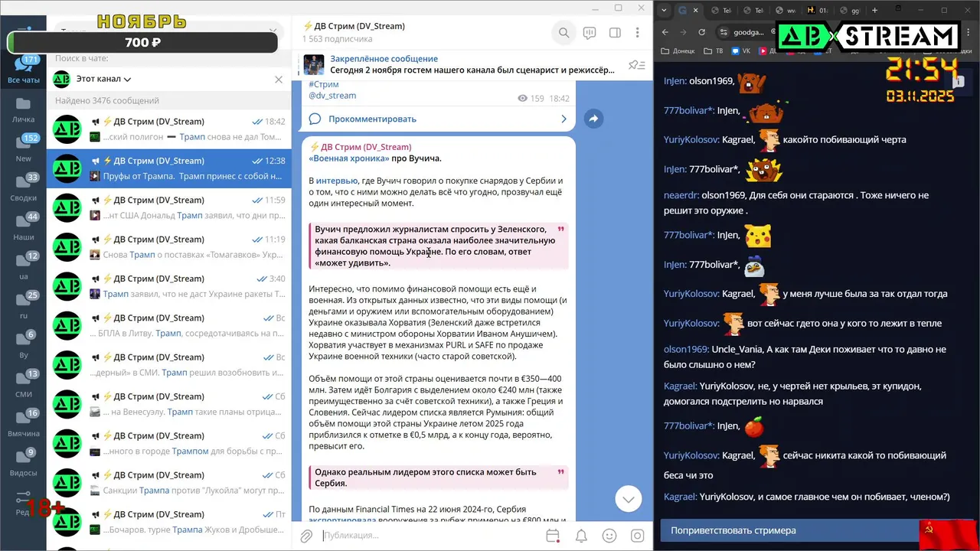Follow the 'интервью' hyperlink in the post
Viewport: 980px width, 551px height.
coord(336,181)
